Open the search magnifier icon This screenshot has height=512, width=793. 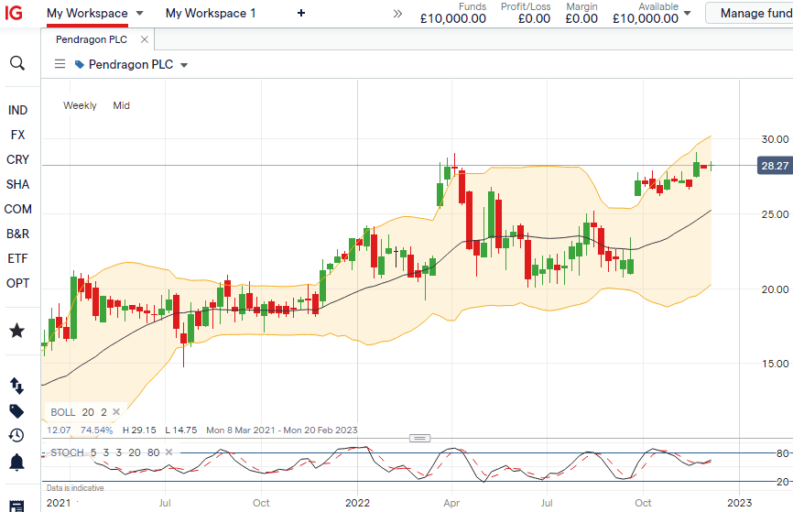pyautogui.click(x=17, y=63)
